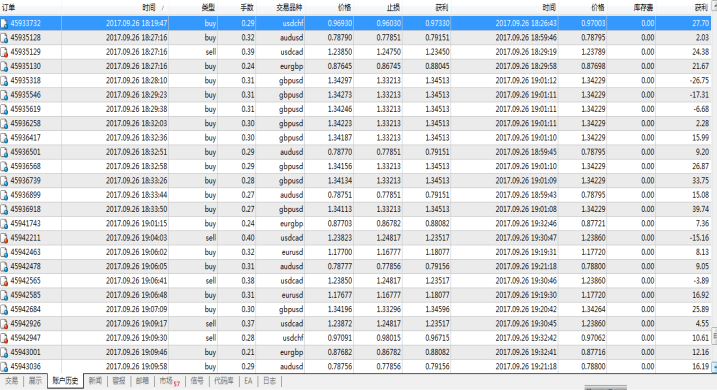Click the profit value -15.16
This screenshot has width=717, height=390.
[x=700, y=238]
